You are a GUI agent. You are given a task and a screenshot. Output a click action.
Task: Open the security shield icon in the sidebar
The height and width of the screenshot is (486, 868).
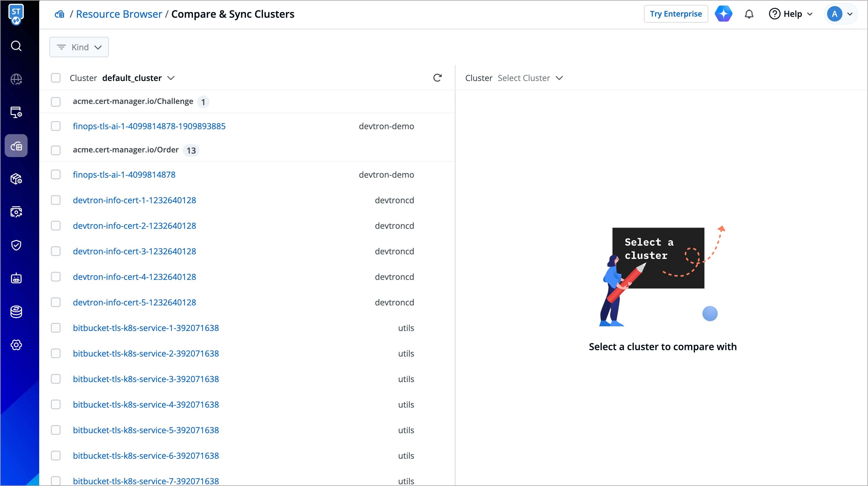[x=16, y=245]
